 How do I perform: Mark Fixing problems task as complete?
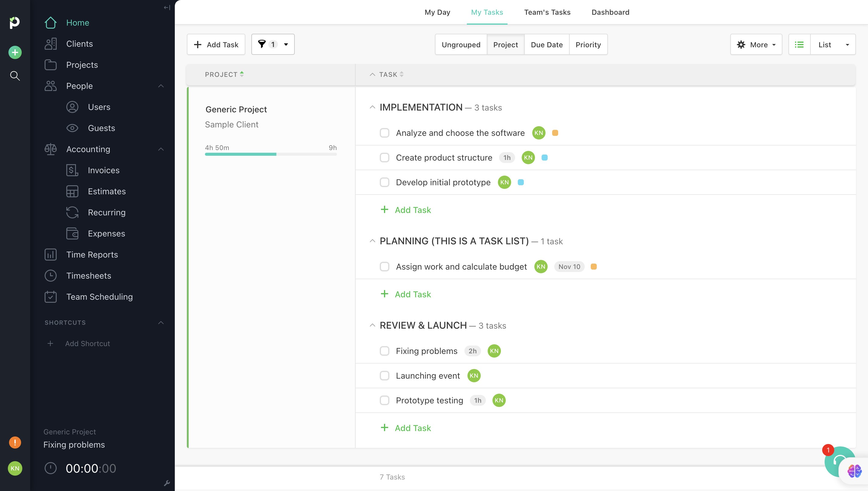point(384,351)
